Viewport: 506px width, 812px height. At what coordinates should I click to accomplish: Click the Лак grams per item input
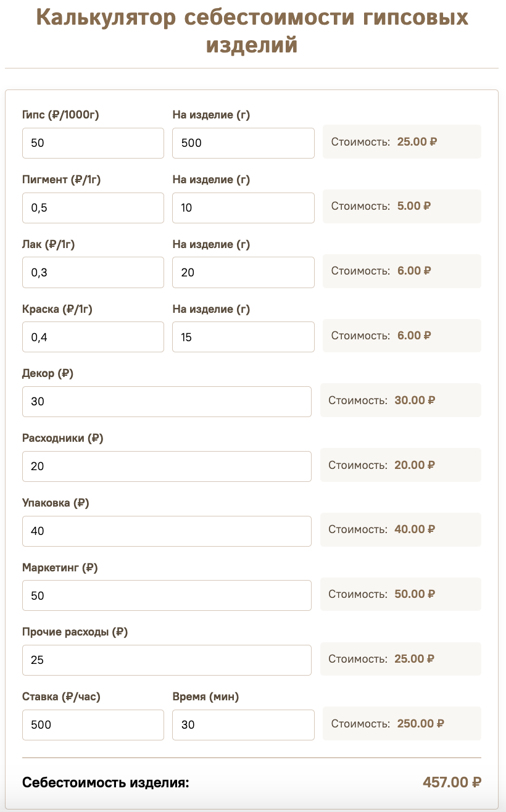[x=243, y=272]
